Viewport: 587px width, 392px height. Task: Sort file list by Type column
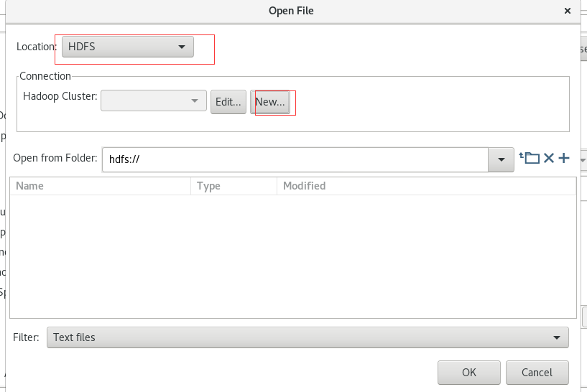click(234, 186)
